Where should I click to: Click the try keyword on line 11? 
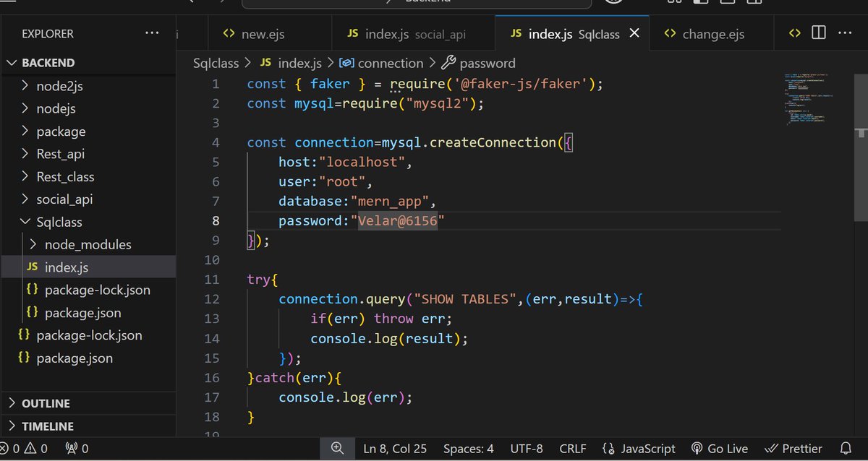[259, 279]
